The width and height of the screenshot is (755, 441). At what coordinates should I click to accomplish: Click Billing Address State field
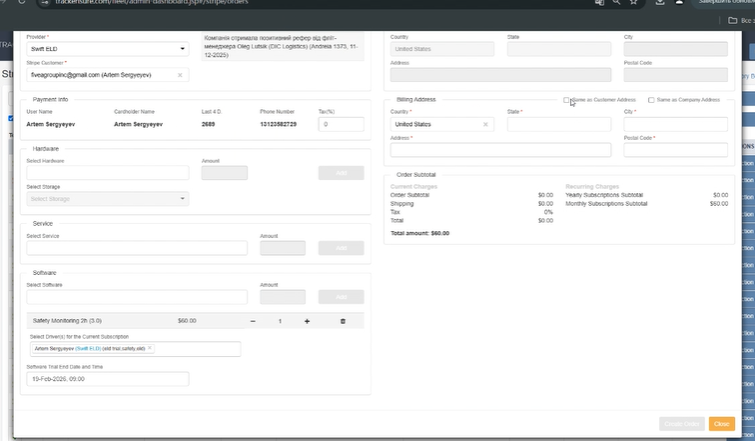tap(559, 124)
